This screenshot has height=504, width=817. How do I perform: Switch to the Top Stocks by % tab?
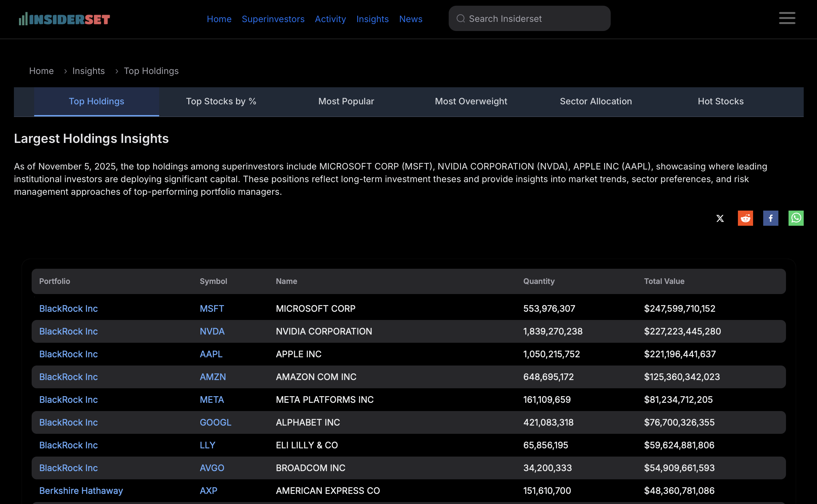221,102
